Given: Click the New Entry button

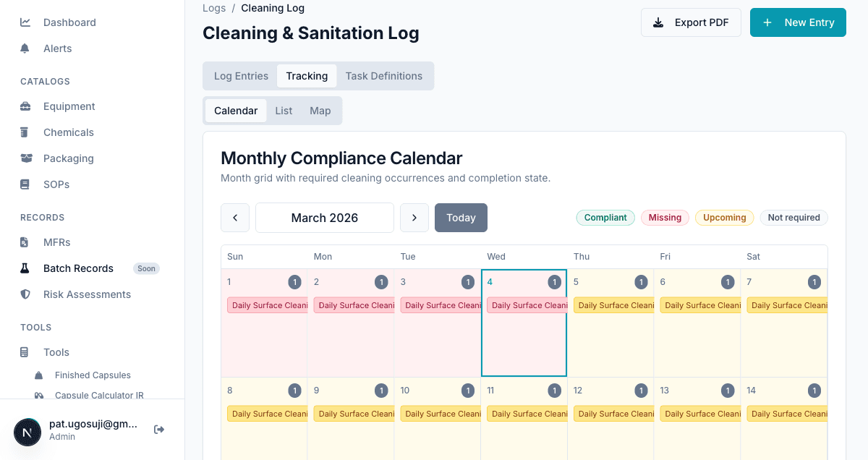Looking at the screenshot, I should 798,22.
